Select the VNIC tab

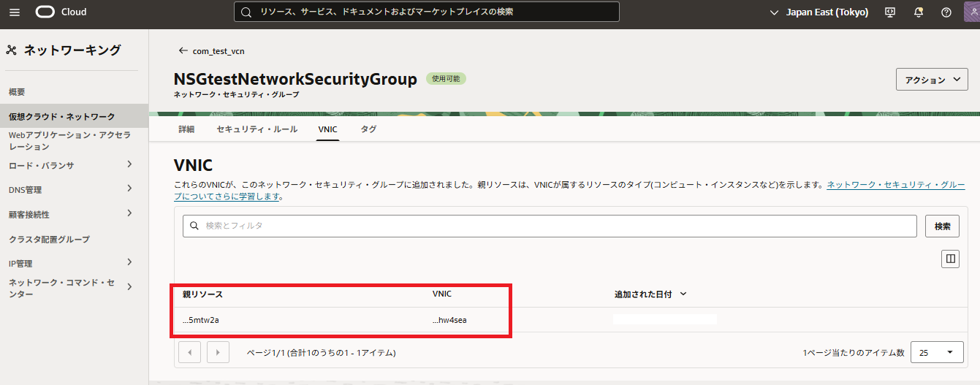[327, 129]
